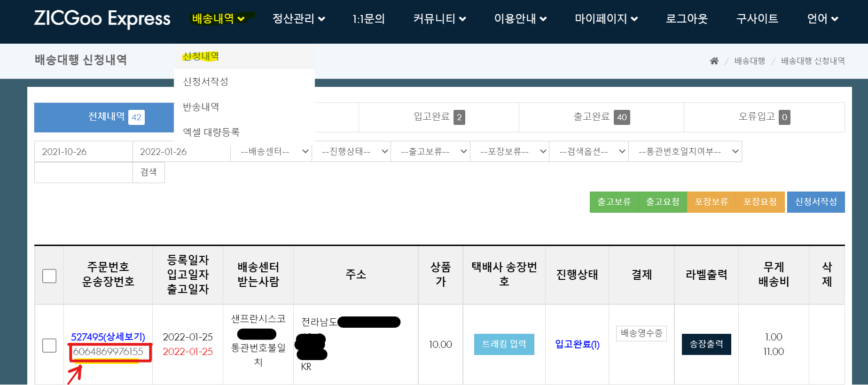This screenshot has width=868, height=385.
Task: Choose 엑셀 대량등록 in the submenu
Action: pyautogui.click(x=211, y=132)
